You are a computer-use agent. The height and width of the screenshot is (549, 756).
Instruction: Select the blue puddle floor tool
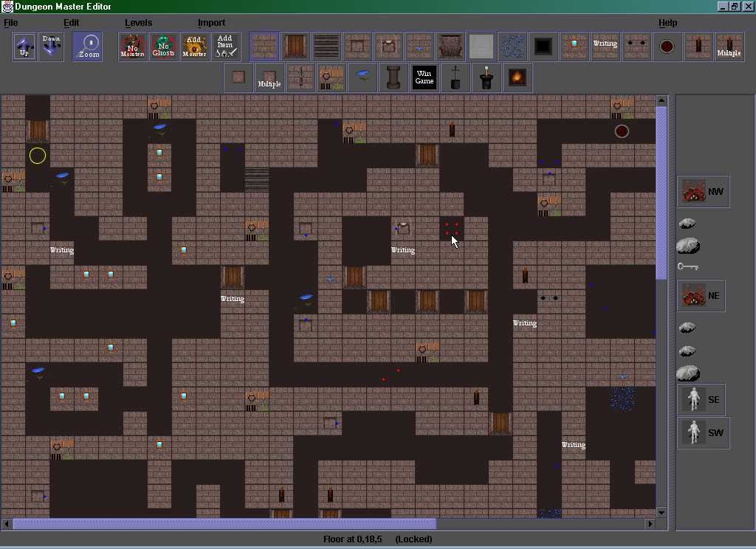[x=362, y=77]
